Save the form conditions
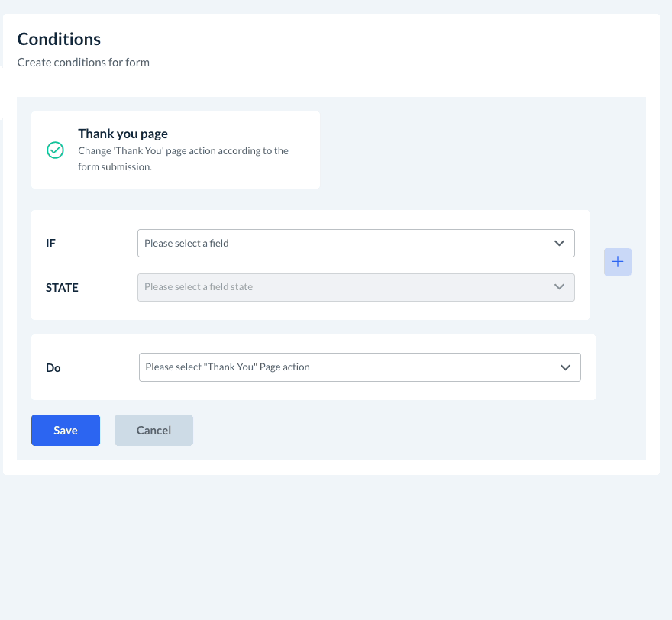The image size is (672, 620). [66, 430]
